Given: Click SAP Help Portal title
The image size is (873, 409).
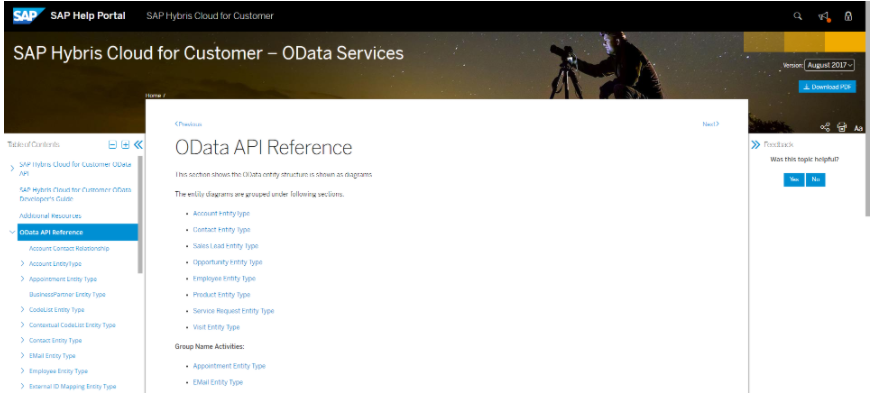Looking at the screenshot, I should (x=87, y=16).
